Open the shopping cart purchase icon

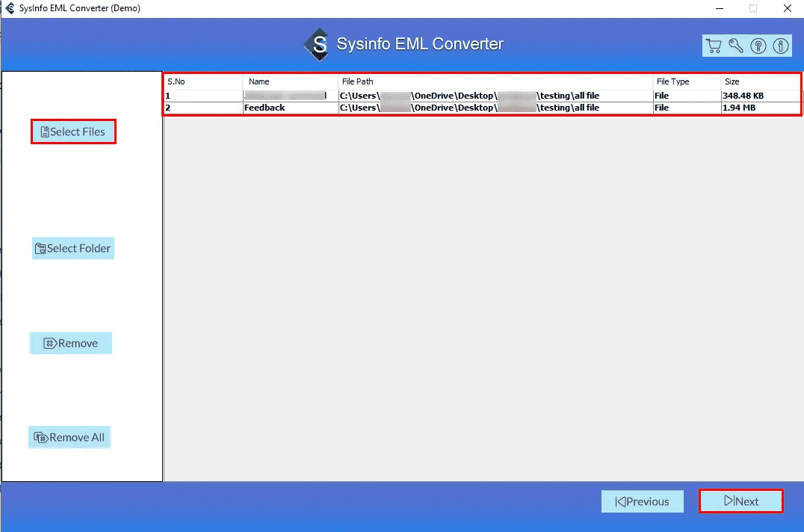coord(714,46)
